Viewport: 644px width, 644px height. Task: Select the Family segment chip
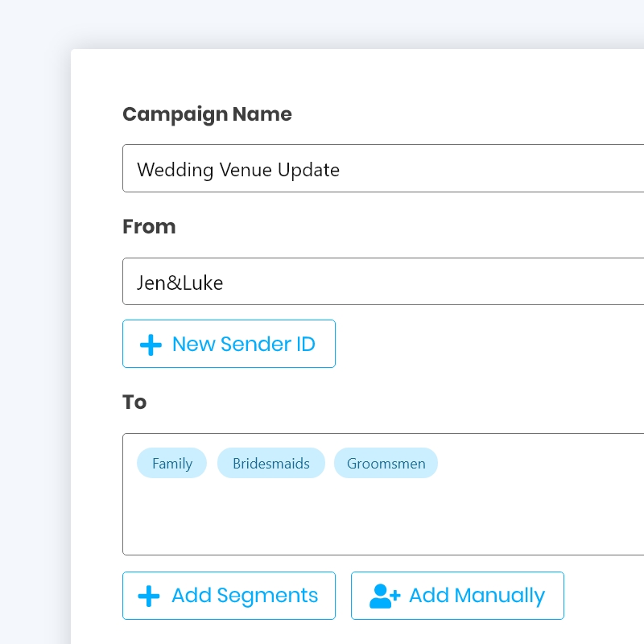(x=171, y=464)
